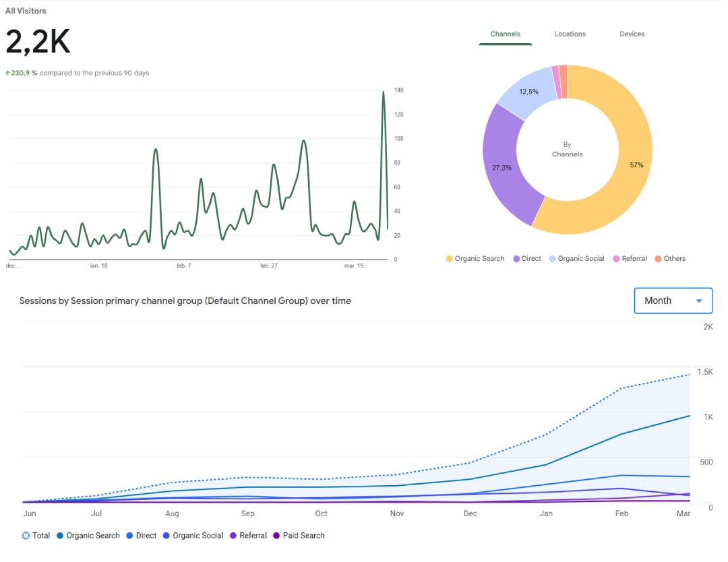
Task: Click the 2,2K visitors total
Action: [x=38, y=42]
